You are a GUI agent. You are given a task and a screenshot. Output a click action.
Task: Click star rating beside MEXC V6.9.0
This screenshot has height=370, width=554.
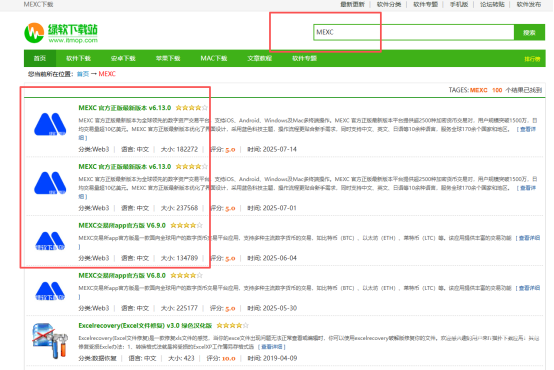coord(186,225)
